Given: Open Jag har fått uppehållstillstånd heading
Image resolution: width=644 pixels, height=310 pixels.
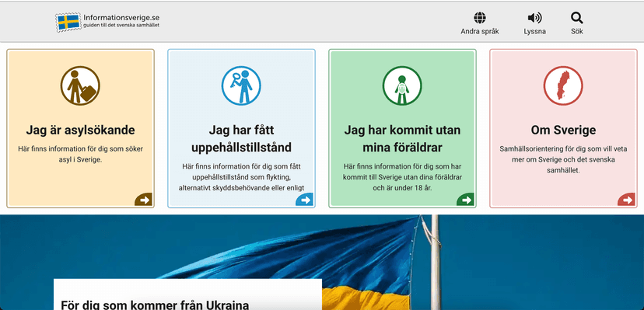Looking at the screenshot, I should tap(241, 138).
